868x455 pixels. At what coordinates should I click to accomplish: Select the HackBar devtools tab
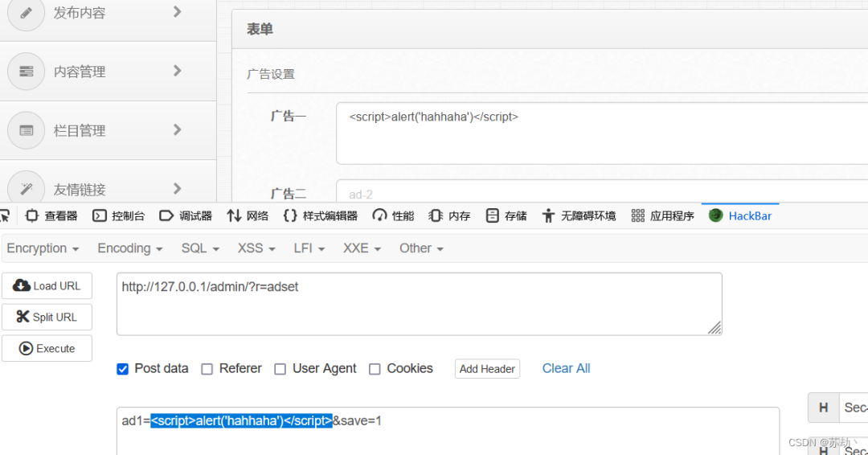(740, 216)
